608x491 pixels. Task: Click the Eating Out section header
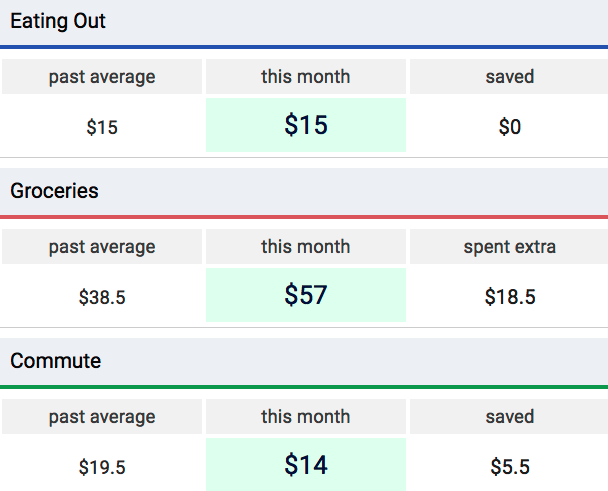(x=58, y=21)
